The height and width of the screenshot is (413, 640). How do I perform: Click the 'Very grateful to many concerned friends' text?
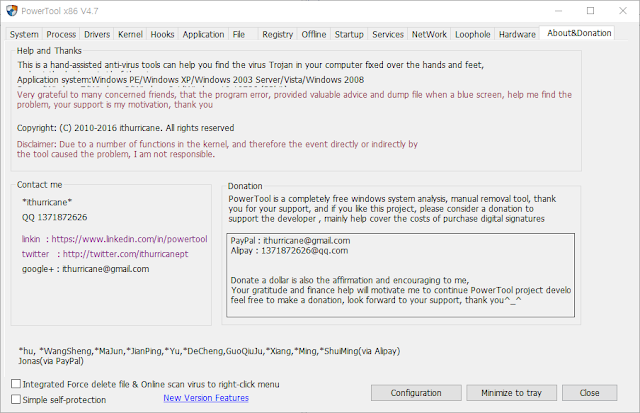pyautogui.click(x=294, y=100)
